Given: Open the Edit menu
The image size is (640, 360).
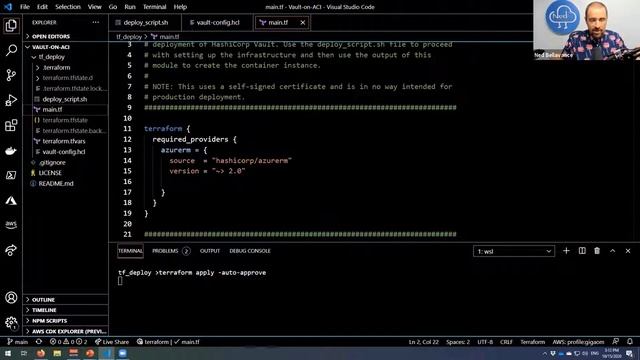Looking at the screenshot, I should (x=42, y=7).
